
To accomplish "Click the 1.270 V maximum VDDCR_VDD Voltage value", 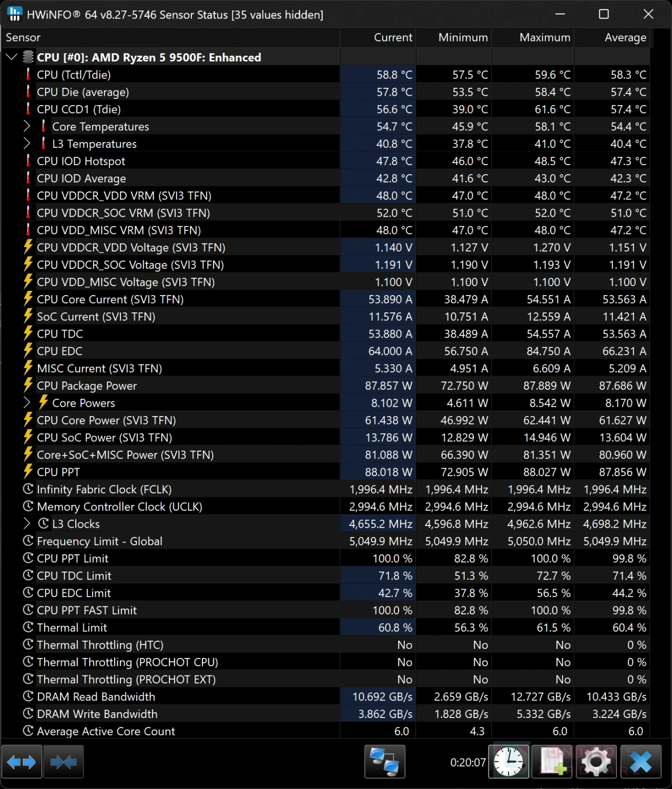I will coord(552,247).
